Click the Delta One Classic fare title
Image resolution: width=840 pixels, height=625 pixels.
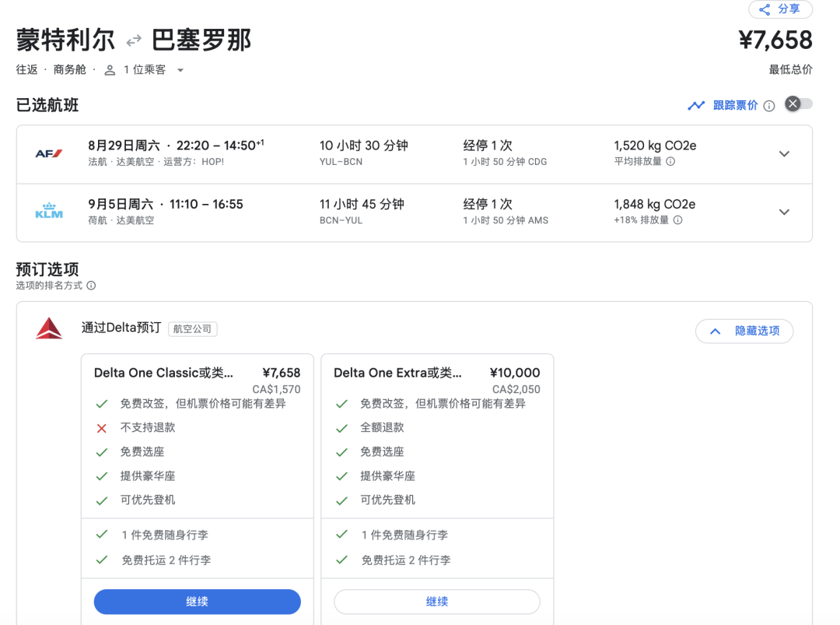[x=163, y=373]
